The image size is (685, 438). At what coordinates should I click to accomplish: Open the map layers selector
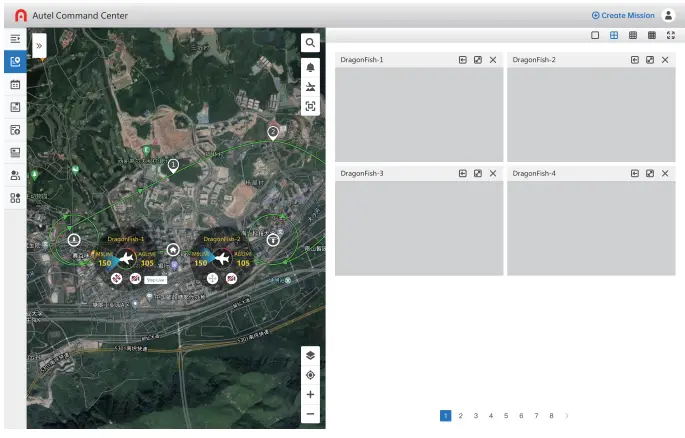(310, 355)
